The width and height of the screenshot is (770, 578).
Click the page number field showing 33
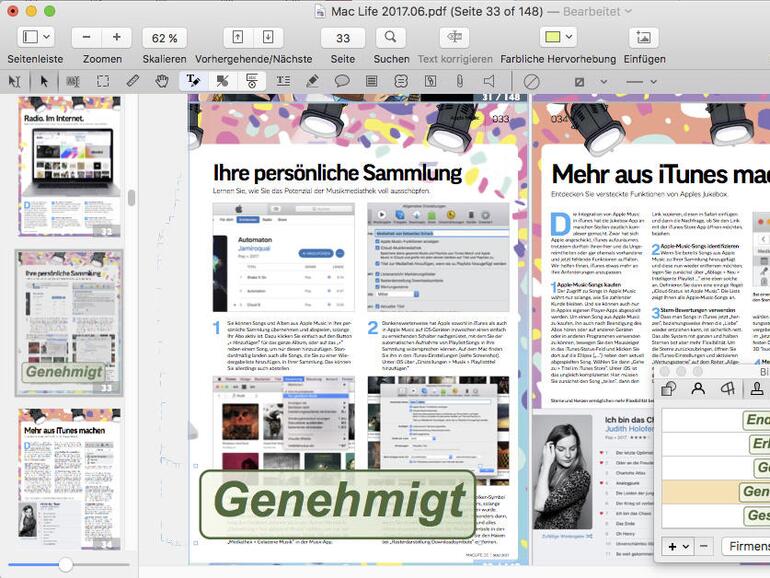coord(343,38)
